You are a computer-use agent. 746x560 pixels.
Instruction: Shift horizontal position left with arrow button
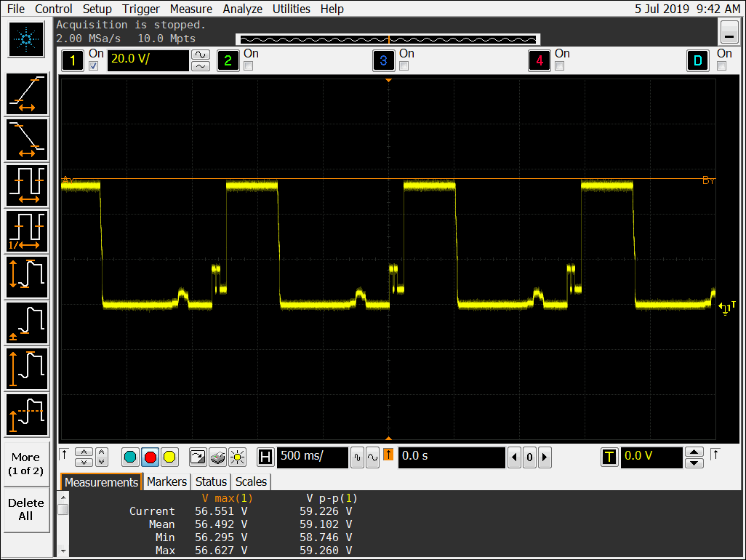coord(514,457)
